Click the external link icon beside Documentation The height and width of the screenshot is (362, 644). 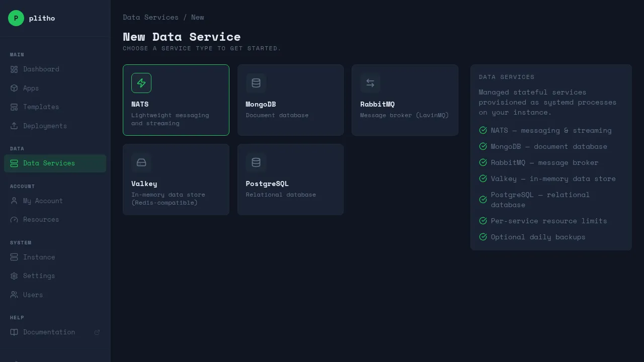pyautogui.click(x=97, y=332)
